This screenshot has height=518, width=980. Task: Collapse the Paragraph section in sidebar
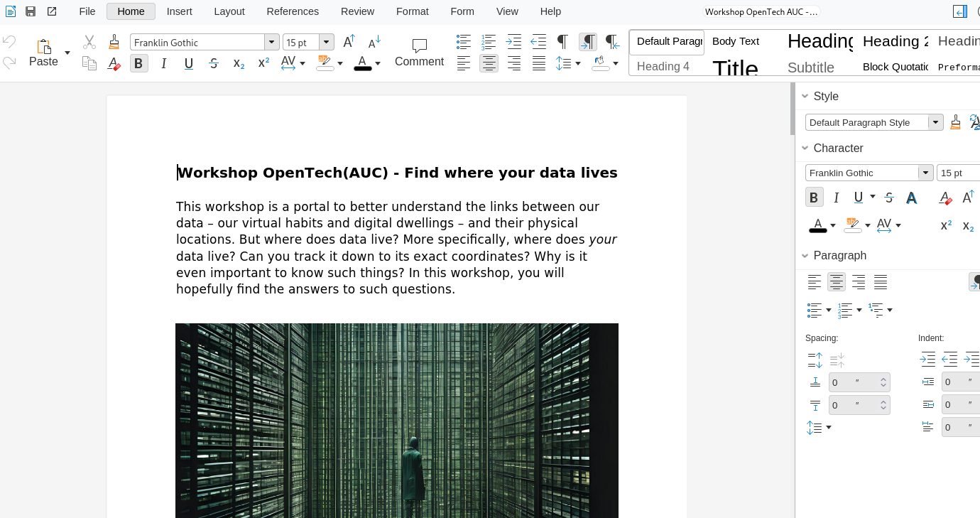[805, 255]
